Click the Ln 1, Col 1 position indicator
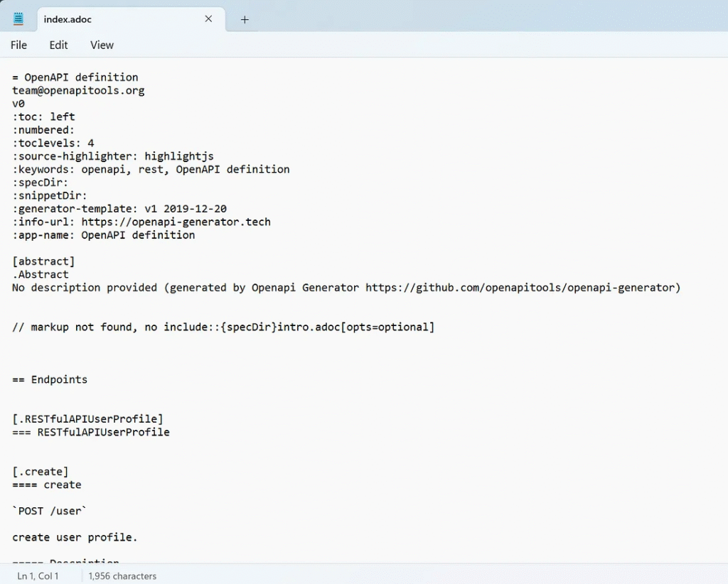 coord(38,576)
